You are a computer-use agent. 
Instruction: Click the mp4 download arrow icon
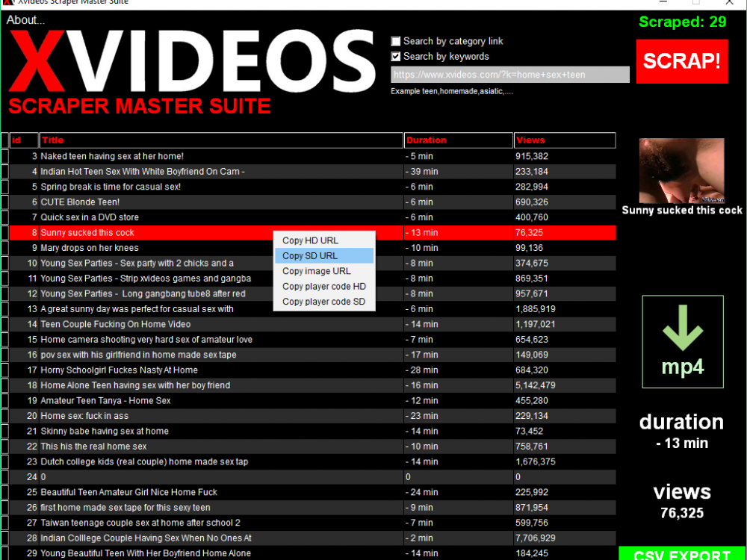click(682, 341)
